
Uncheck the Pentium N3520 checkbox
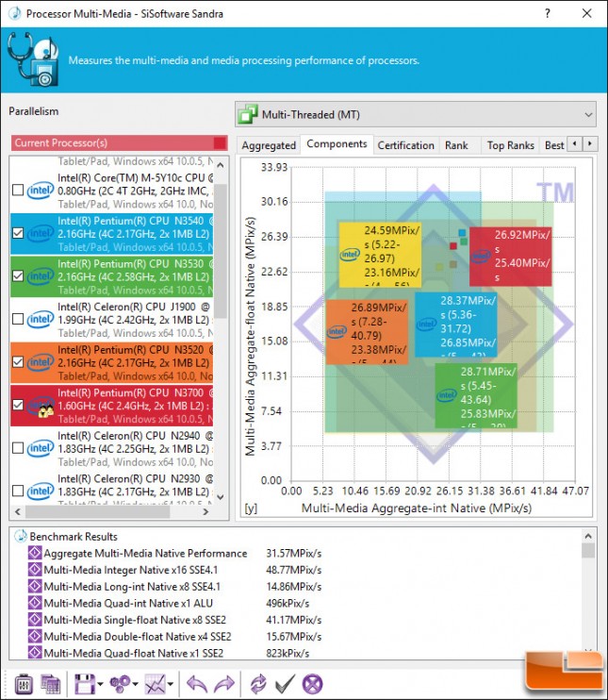[18, 362]
